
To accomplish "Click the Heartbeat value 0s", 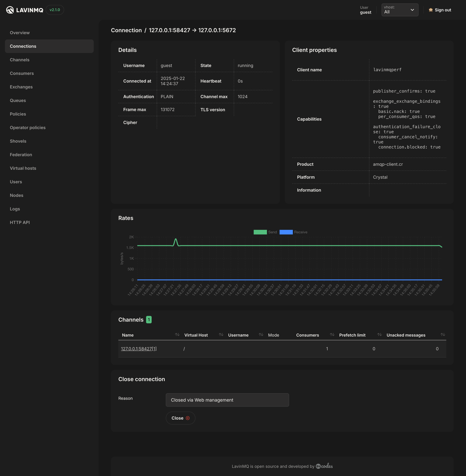I will (240, 81).
